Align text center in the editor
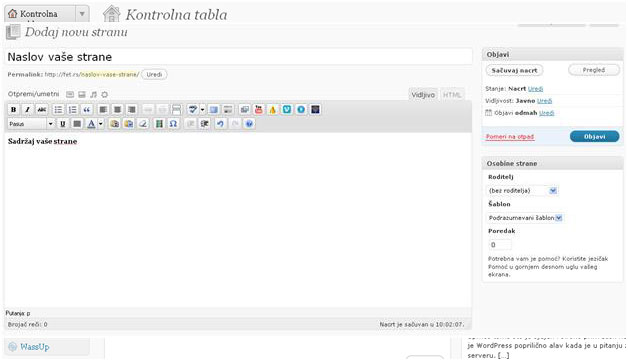 coord(117,109)
